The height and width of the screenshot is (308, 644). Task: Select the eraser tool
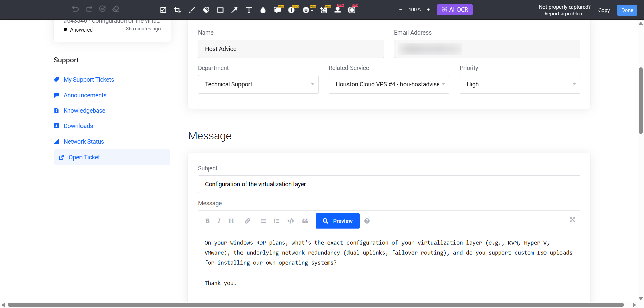(x=116, y=9)
